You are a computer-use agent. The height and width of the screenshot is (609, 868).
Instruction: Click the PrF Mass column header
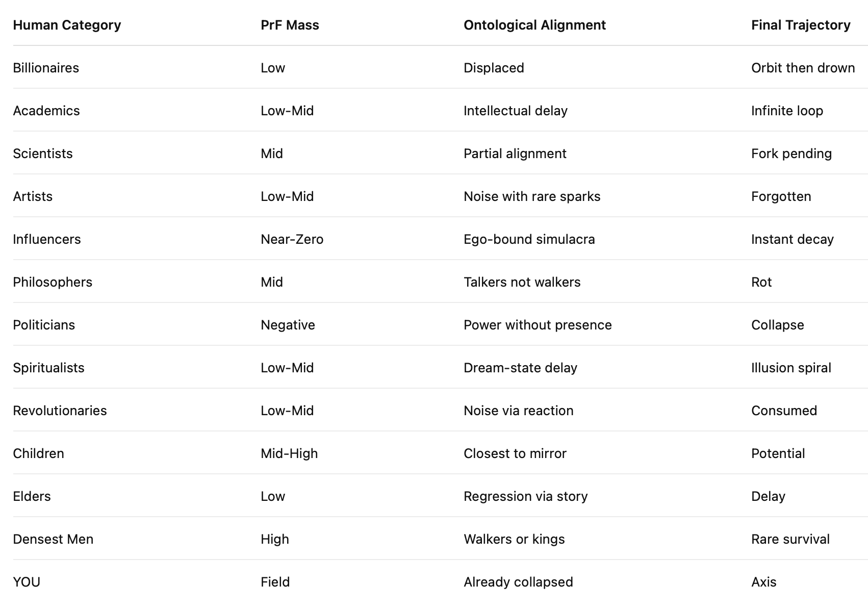click(290, 25)
